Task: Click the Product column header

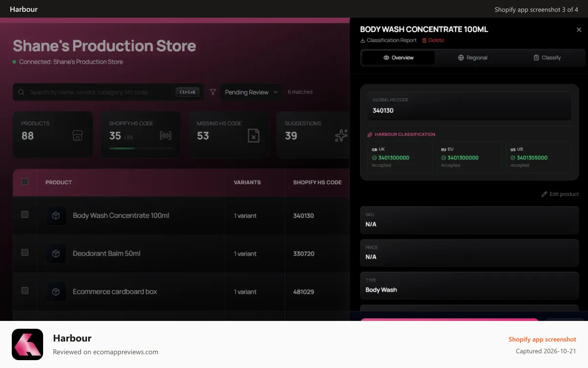Action: pos(59,183)
